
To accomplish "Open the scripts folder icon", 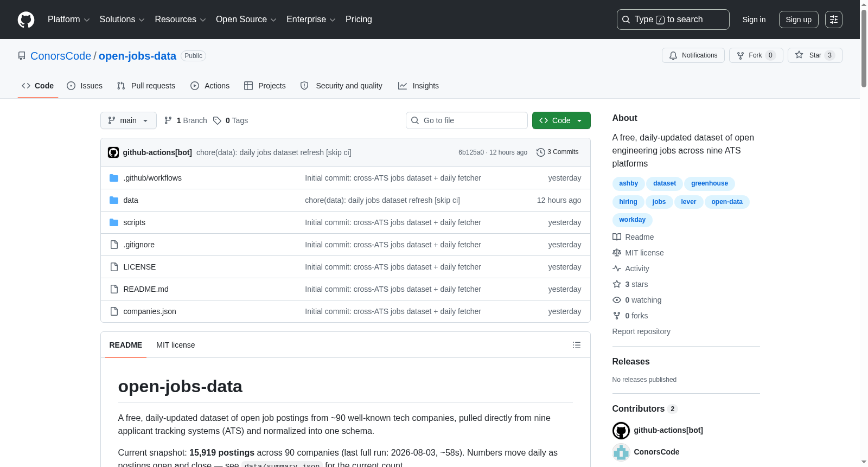I will coord(114,222).
